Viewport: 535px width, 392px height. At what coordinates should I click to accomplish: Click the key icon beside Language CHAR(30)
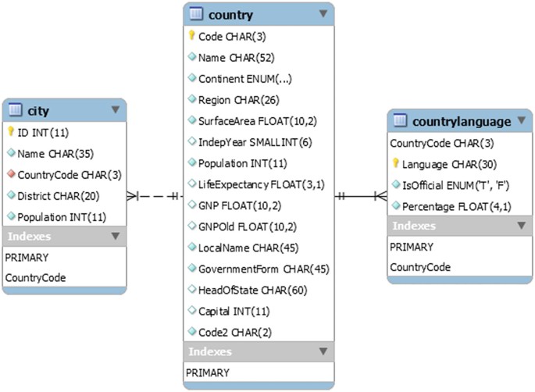click(396, 164)
